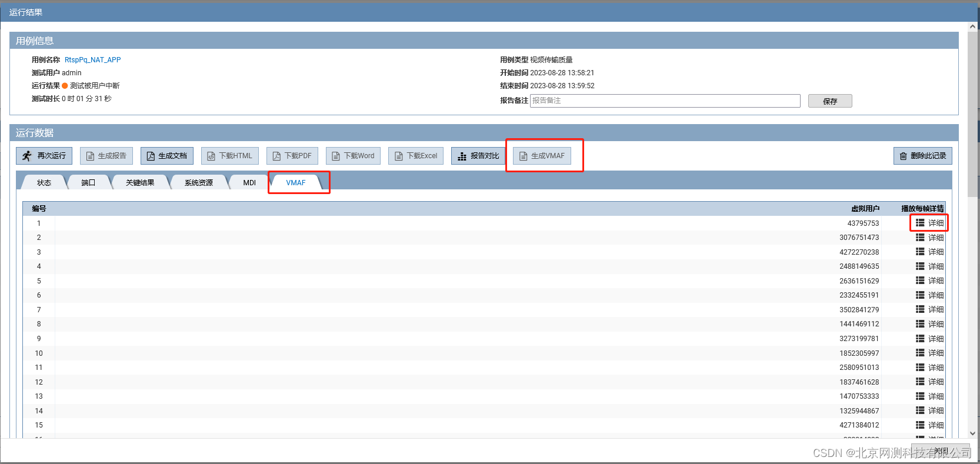Select the VMAF tab
The height and width of the screenshot is (464, 980).
coord(296,182)
